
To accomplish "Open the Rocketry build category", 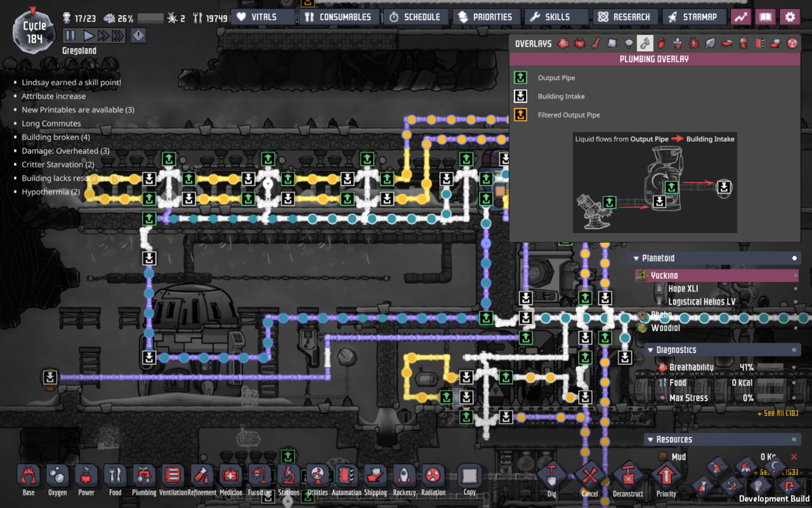I will [404, 479].
